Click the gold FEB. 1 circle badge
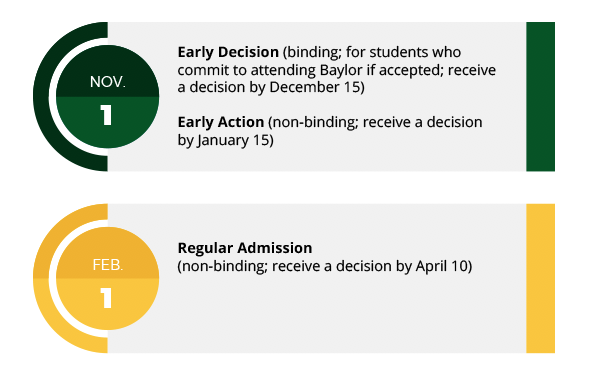Viewport: 598px width, 374px height. pyautogui.click(x=108, y=278)
